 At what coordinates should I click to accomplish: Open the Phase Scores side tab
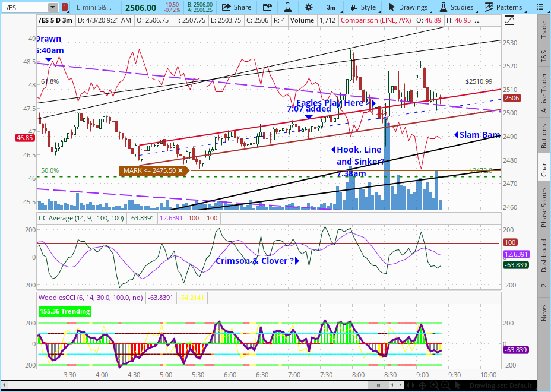pyautogui.click(x=544, y=207)
